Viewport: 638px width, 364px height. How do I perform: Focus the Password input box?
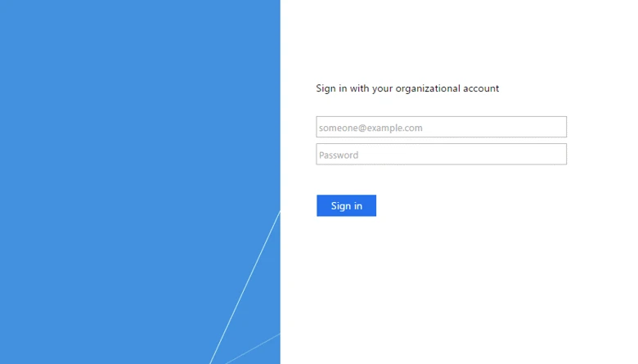tap(441, 154)
